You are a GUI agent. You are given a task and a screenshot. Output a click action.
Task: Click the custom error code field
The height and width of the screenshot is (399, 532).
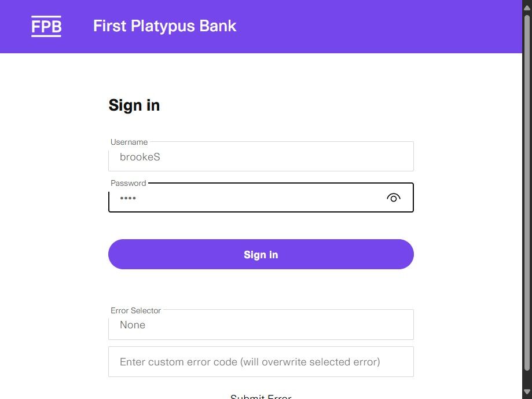261,362
